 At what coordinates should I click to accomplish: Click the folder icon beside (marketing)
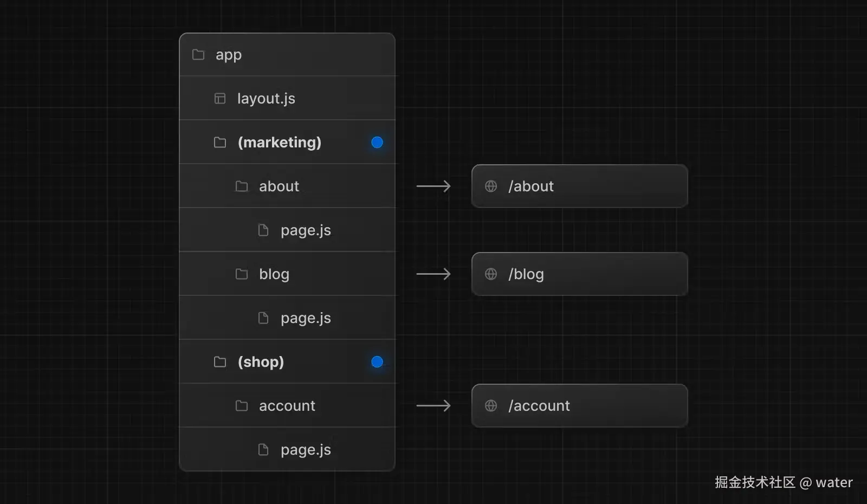coord(220,143)
